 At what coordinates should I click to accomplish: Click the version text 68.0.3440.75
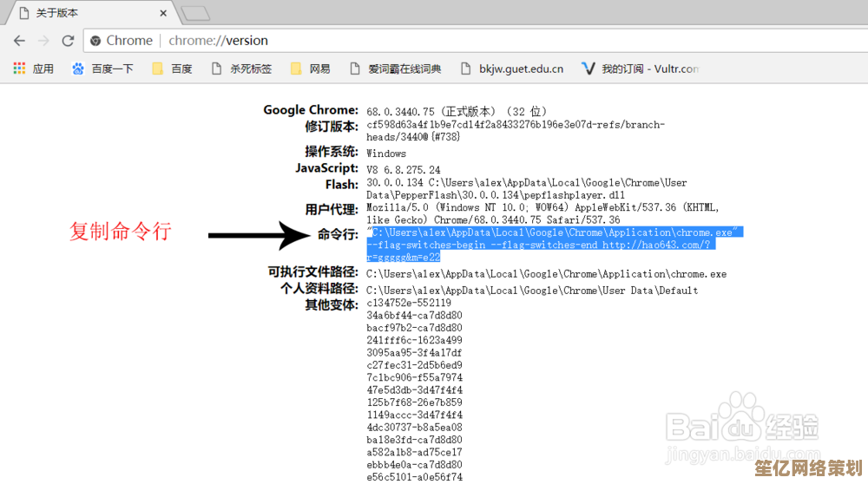click(x=400, y=112)
